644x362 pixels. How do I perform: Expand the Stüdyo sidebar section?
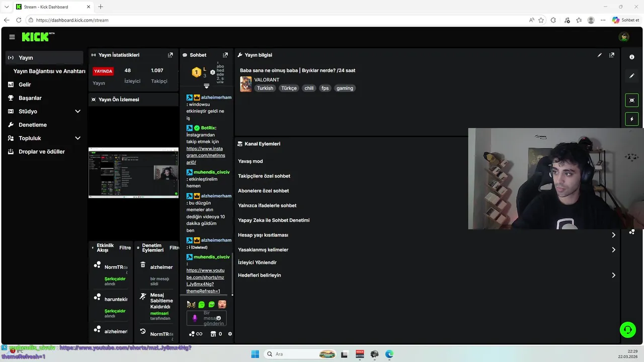pyautogui.click(x=77, y=111)
